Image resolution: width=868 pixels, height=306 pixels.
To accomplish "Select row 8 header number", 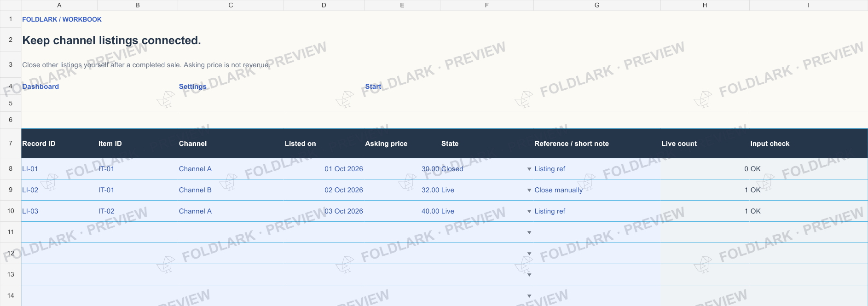I will click(x=11, y=169).
